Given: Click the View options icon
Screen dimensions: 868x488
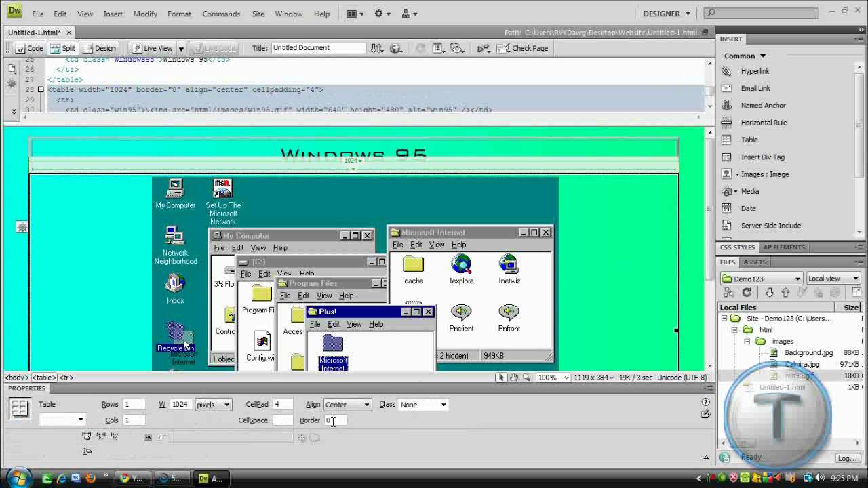Looking at the screenshot, I should click(438, 48).
